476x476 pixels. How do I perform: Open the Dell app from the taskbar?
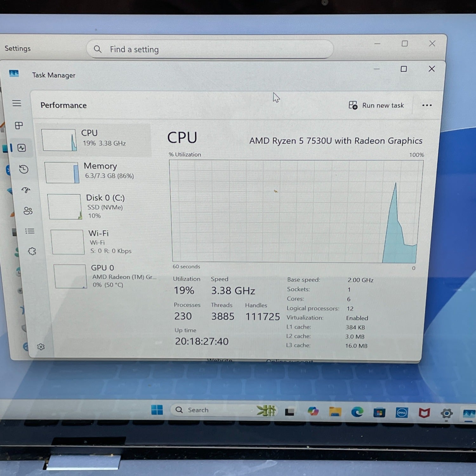(402, 413)
